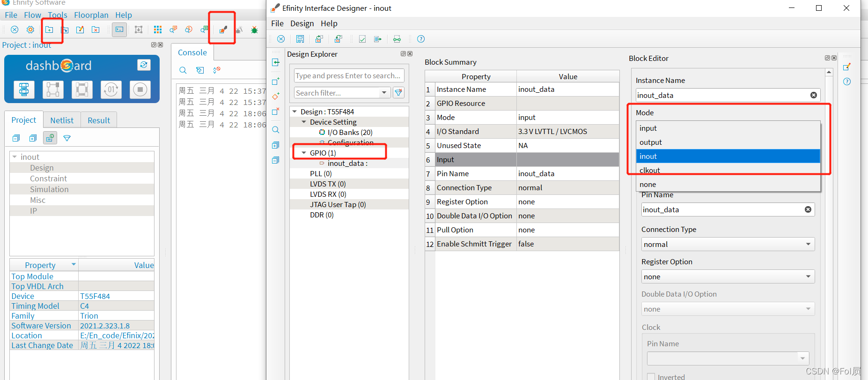The image size is (868, 380).
Task: Open the Floorplan Editor colored grid icon
Action: (x=158, y=30)
